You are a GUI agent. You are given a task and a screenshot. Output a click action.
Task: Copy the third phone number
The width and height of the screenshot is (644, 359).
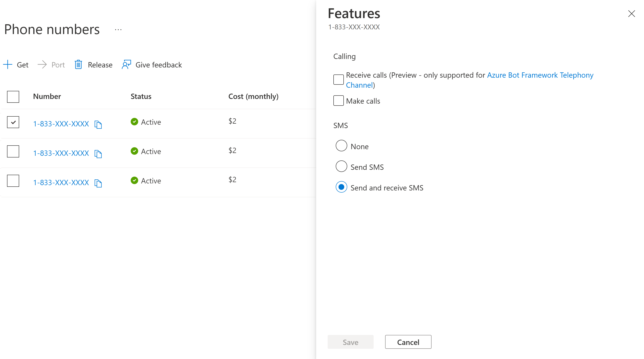98,183
